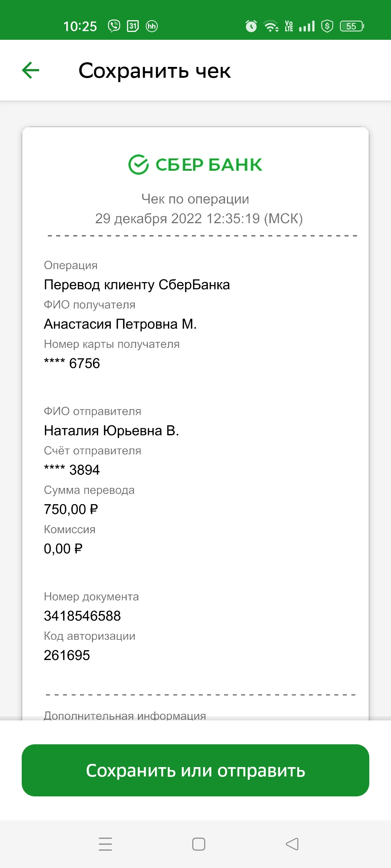
Task: Tap the Sberbank checkmark logo
Action: coord(139,165)
